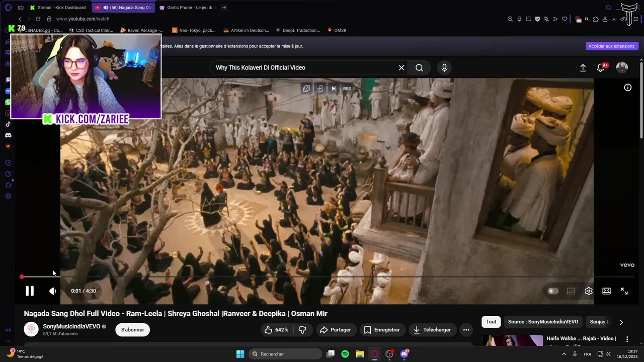This screenshot has height=362, width=644.
Task: Click the Accéder aux extensions button
Action: pyautogui.click(x=611, y=46)
